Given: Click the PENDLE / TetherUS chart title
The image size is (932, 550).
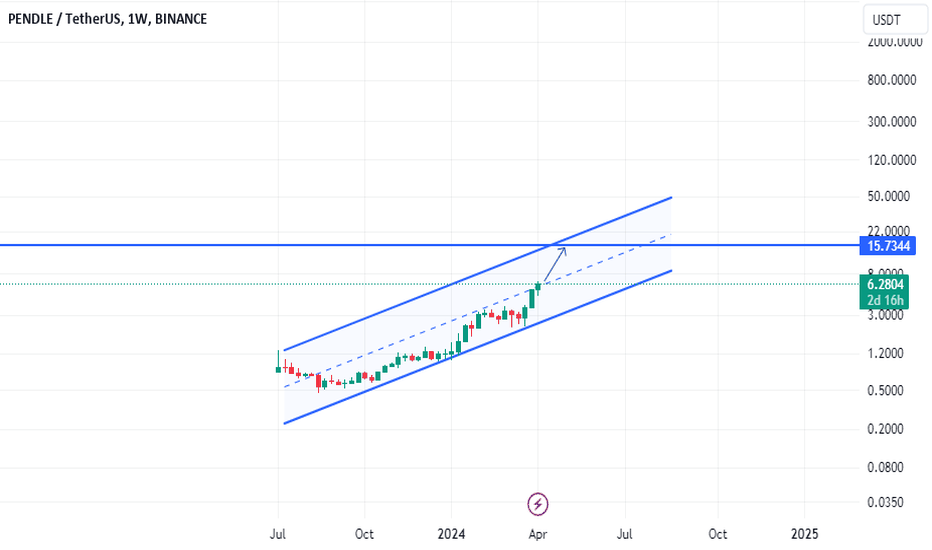Looking at the screenshot, I should coord(108,19).
